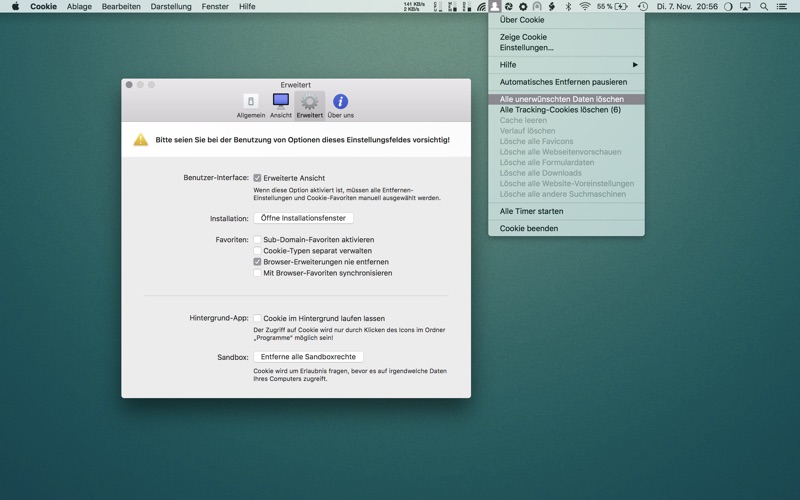Click the gear icon in menu bar

click(x=523, y=6)
